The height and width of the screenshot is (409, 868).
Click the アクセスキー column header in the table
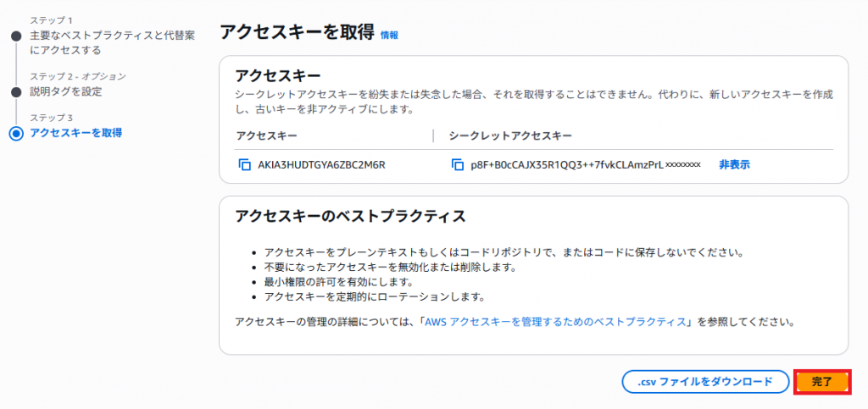(266, 135)
